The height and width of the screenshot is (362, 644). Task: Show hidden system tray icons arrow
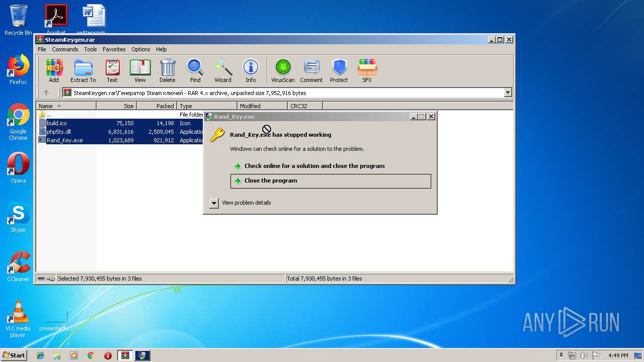coord(561,355)
